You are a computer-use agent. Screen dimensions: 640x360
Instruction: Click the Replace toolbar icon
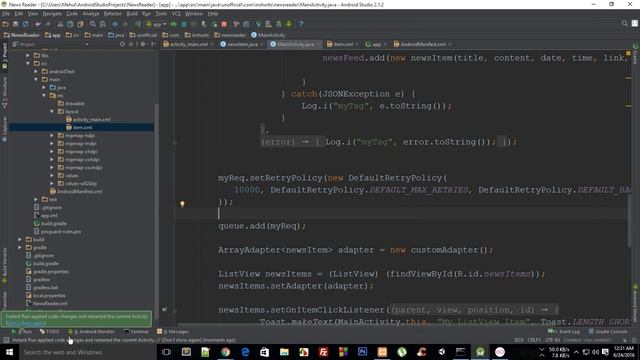[x=102, y=24]
